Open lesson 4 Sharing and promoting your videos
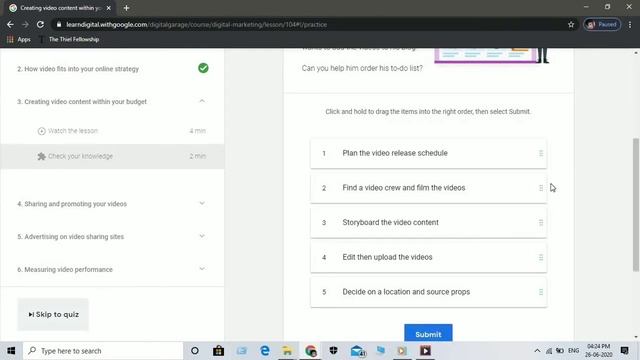 pyautogui.click(x=72, y=204)
